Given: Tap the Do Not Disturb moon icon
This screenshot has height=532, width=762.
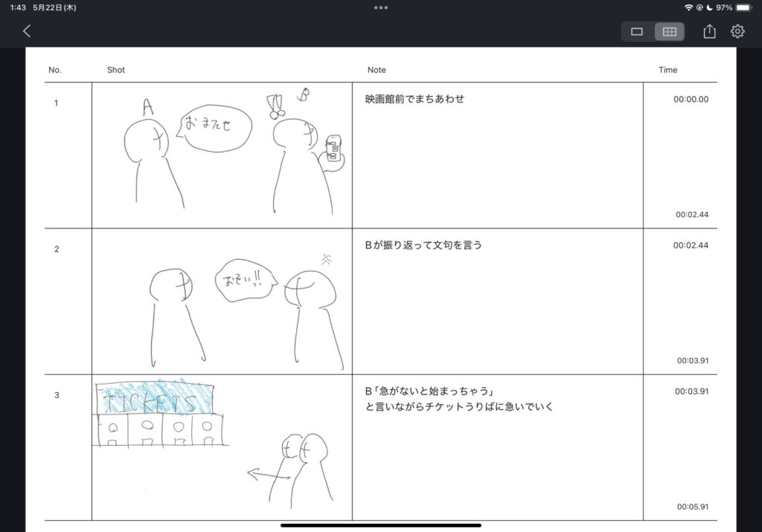Looking at the screenshot, I should (x=709, y=7).
